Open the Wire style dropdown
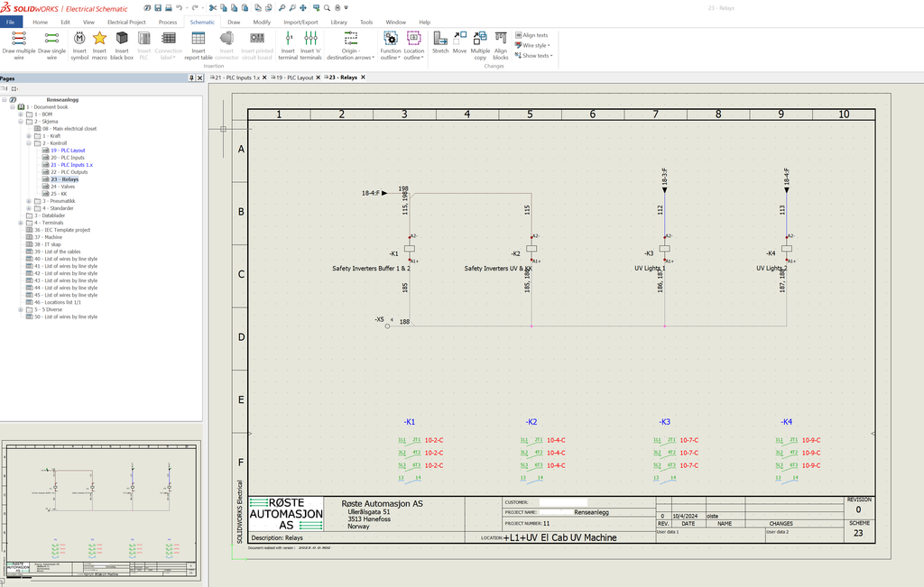The image size is (924, 587). pos(532,45)
